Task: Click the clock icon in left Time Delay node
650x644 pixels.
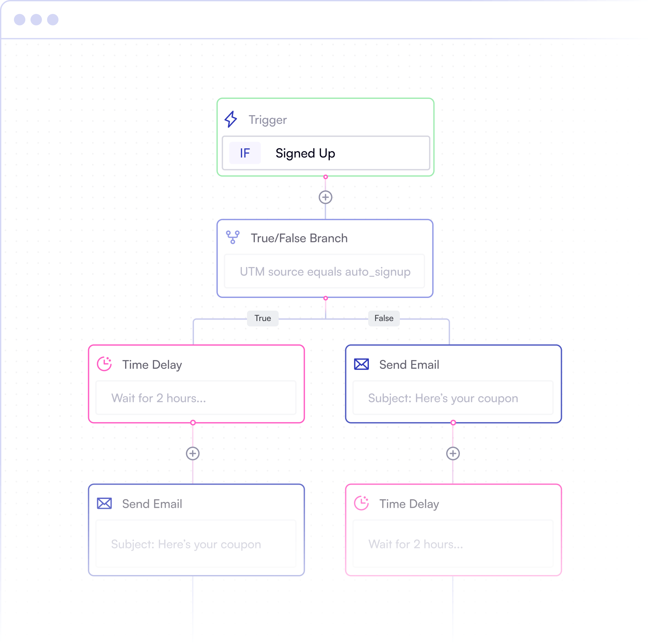Action: (x=104, y=364)
